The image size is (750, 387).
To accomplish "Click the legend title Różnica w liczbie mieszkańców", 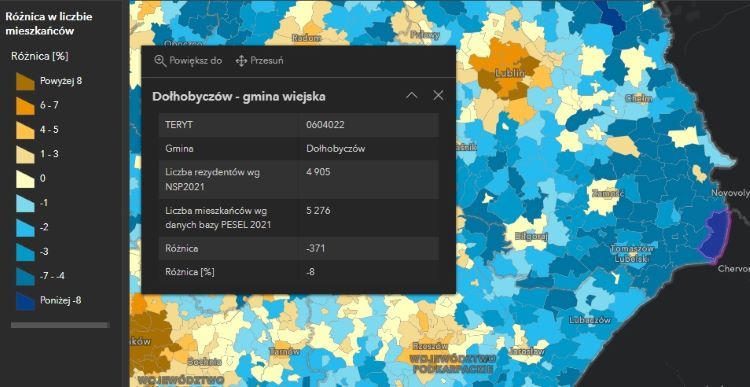I will click(x=49, y=23).
